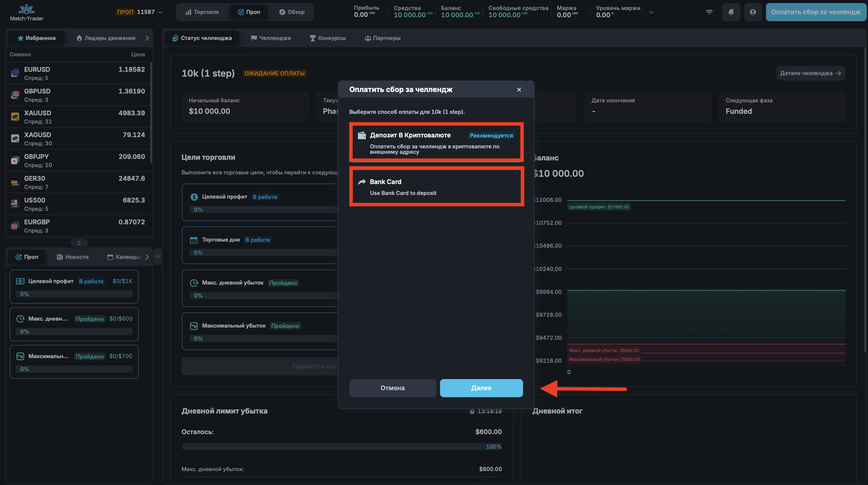Select the EURUSD row in watchlist

78,73
